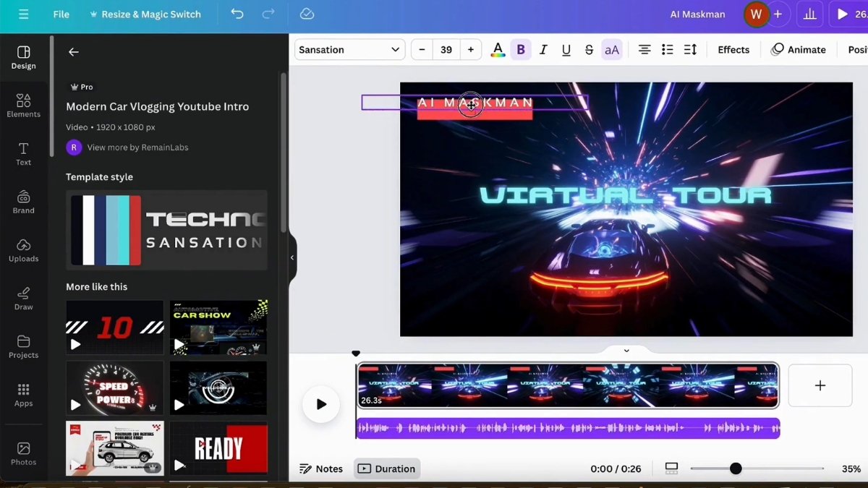This screenshot has height=488, width=868.
Task: Click the undo icon
Action: [x=237, y=14]
